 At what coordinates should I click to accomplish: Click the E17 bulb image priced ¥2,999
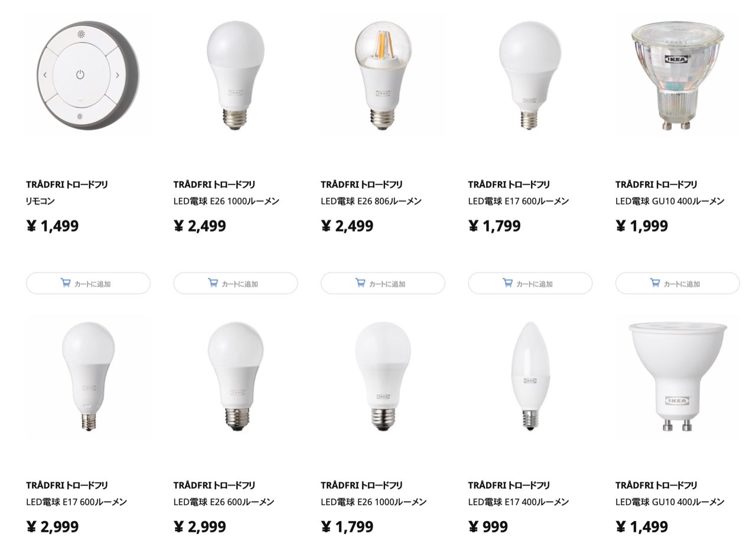[88, 377]
